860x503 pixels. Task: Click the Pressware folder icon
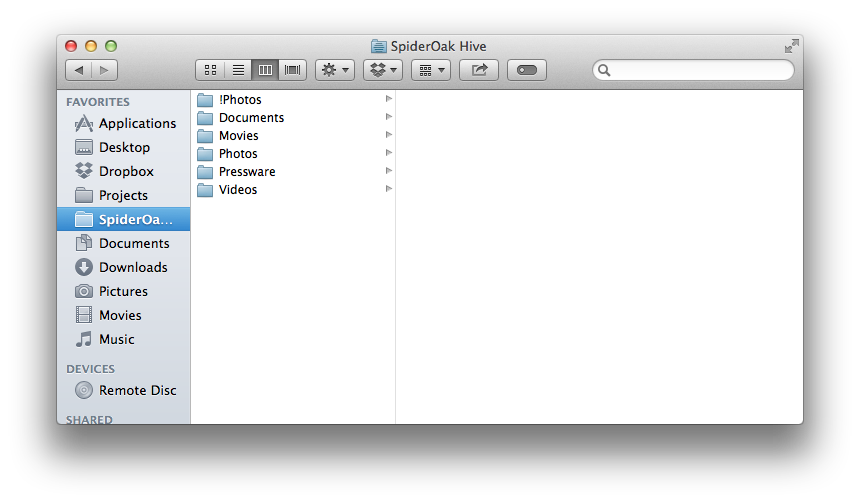pyautogui.click(x=205, y=172)
